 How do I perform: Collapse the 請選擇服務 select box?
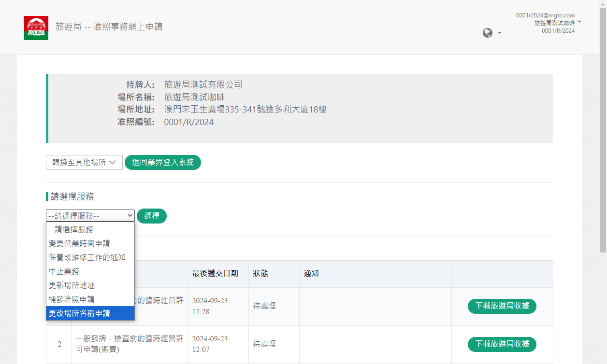[90, 216]
